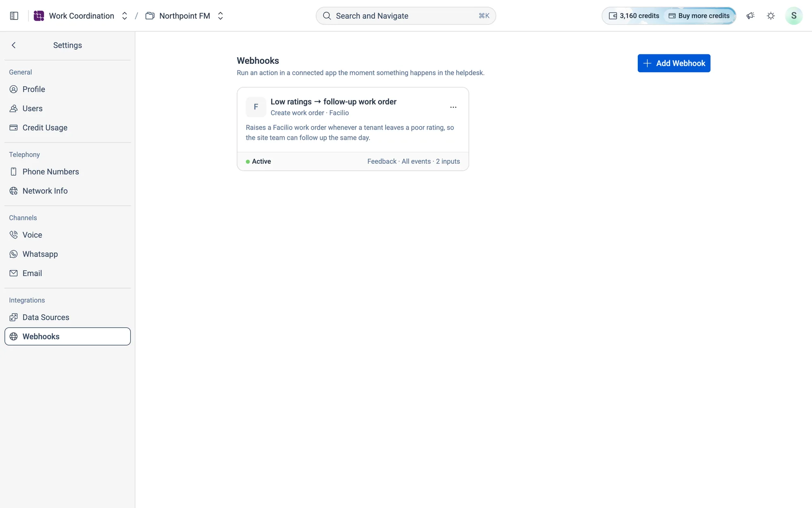Image resolution: width=812 pixels, height=508 pixels.
Task: Open the Work Coordination workspace switcher
Action: pyautogui.click(x=125, y=16)
